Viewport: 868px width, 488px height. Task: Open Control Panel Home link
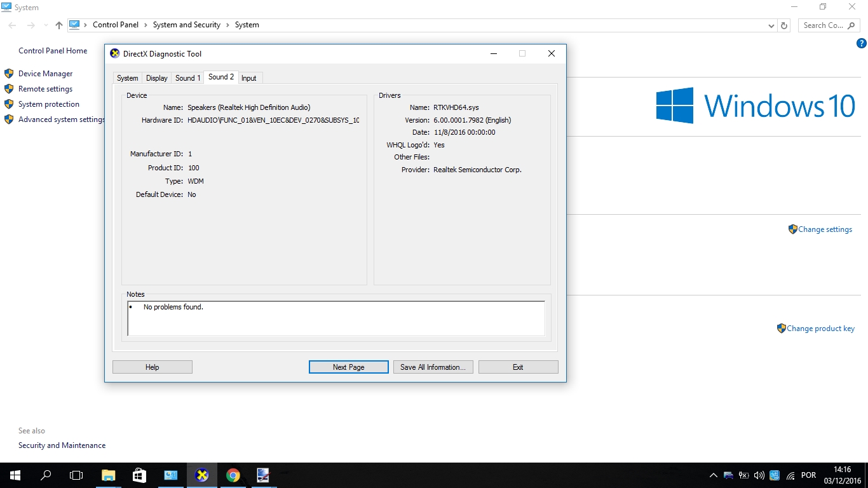53,51
